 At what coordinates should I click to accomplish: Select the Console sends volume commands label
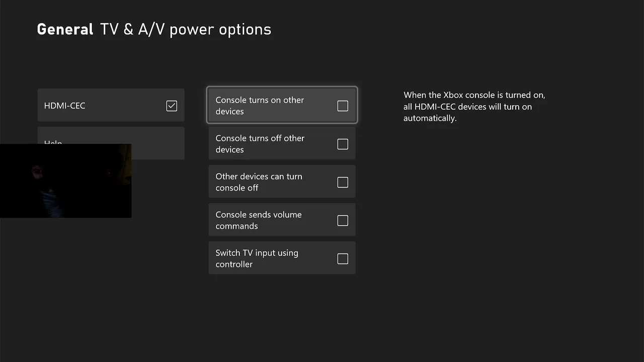(259, 220)
